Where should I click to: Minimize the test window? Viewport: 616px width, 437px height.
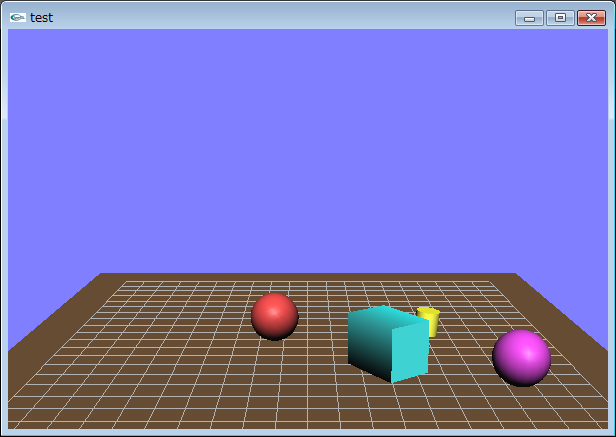coord(529,18)
